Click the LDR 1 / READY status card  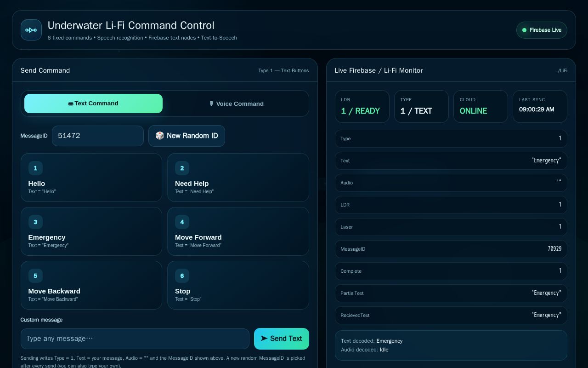point(362,107)
